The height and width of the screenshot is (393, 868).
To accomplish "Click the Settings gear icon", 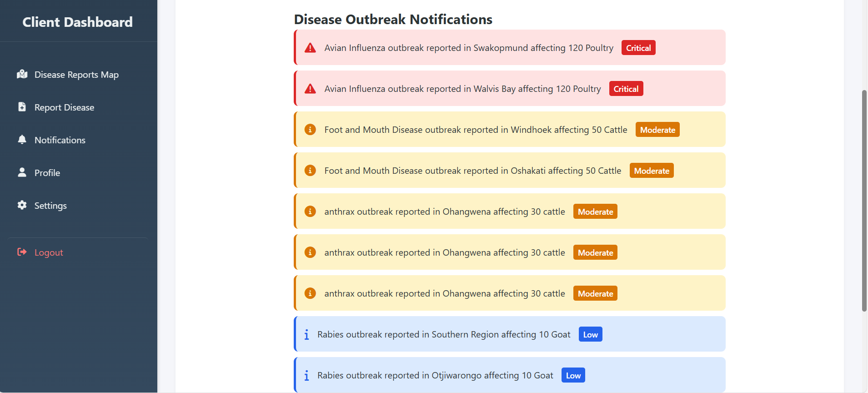I will coord(22,205).
